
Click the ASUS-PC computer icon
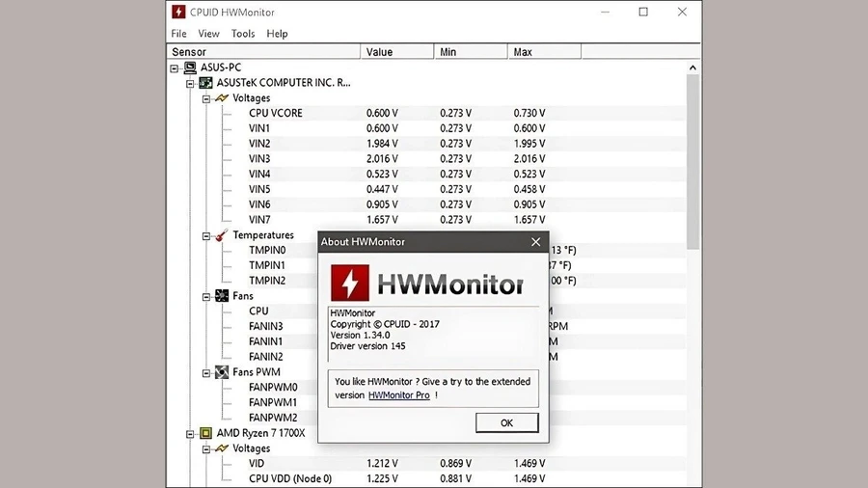190,68
